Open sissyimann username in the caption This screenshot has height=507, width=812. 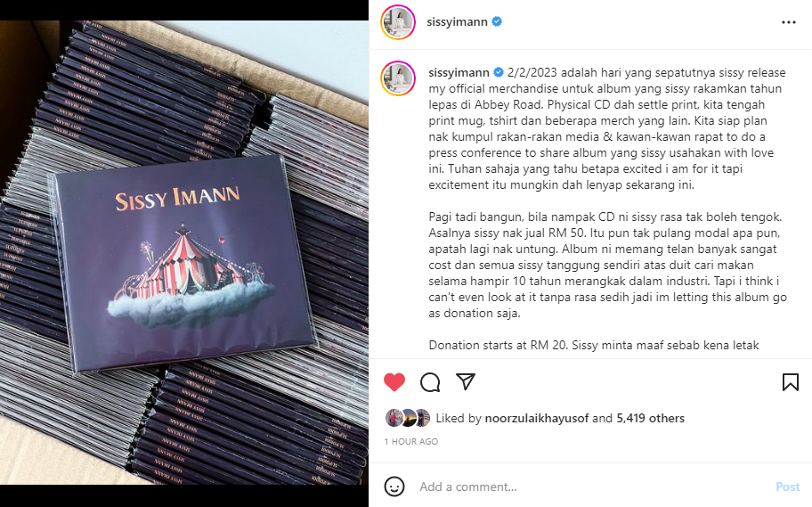click(x=459, y=72)
